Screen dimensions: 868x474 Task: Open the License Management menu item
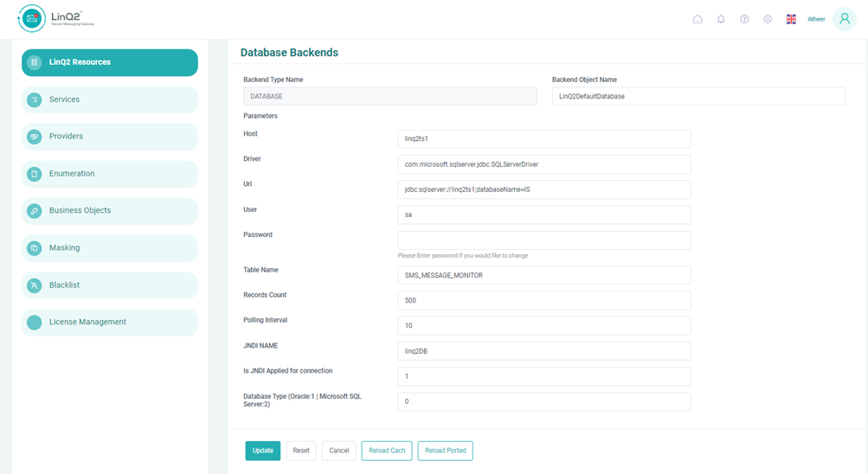[x=110, y=323]
